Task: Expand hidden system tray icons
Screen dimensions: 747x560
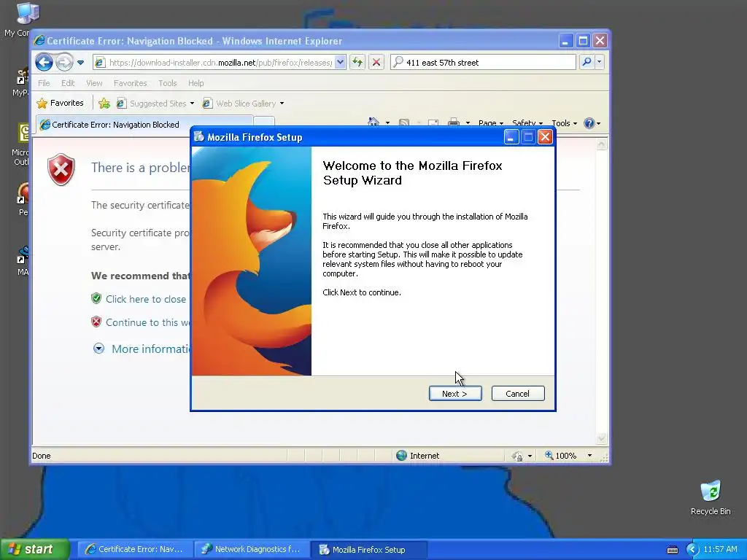Action: tap(692, 550)
